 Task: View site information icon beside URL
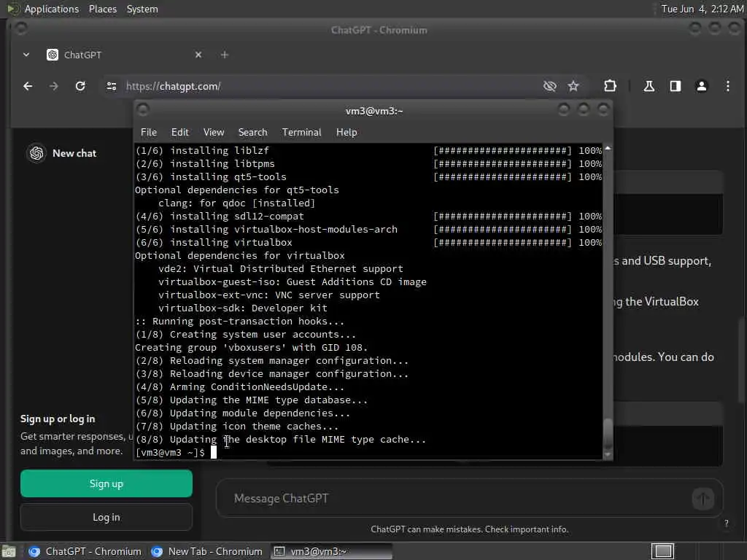[112, 86]
